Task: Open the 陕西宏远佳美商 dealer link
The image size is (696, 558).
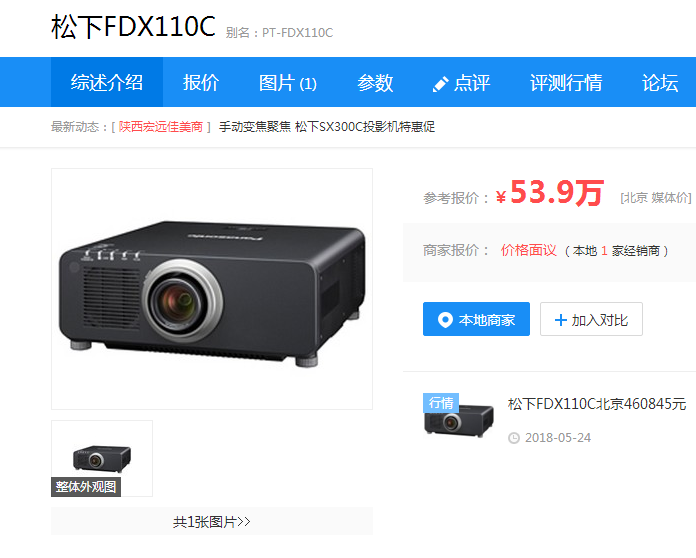Action: [161, 127]
